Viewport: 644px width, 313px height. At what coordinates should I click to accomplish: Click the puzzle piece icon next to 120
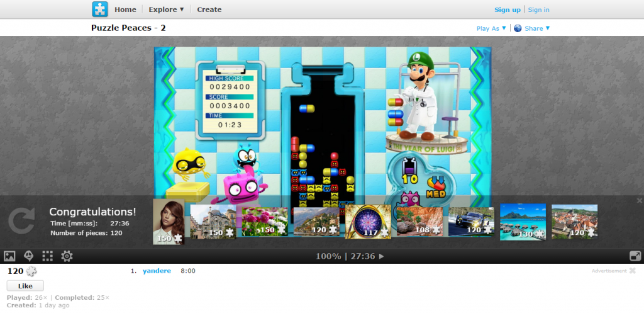[x=31, y=271]
